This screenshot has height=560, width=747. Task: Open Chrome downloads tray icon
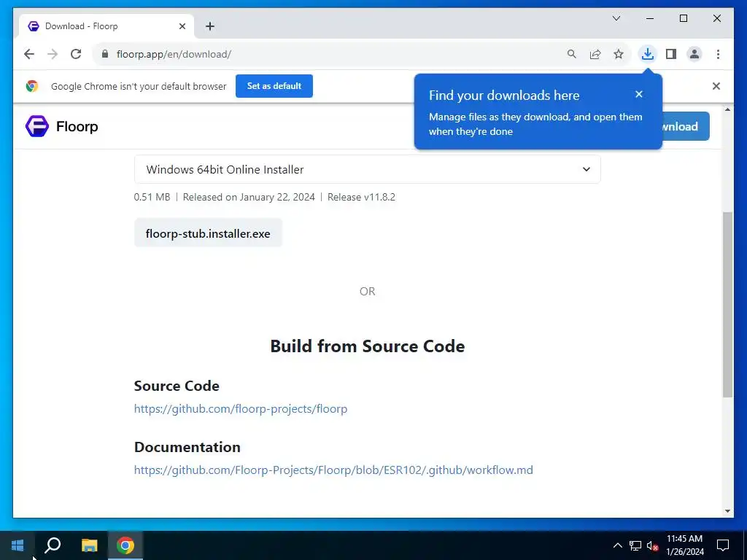[648, 54]
